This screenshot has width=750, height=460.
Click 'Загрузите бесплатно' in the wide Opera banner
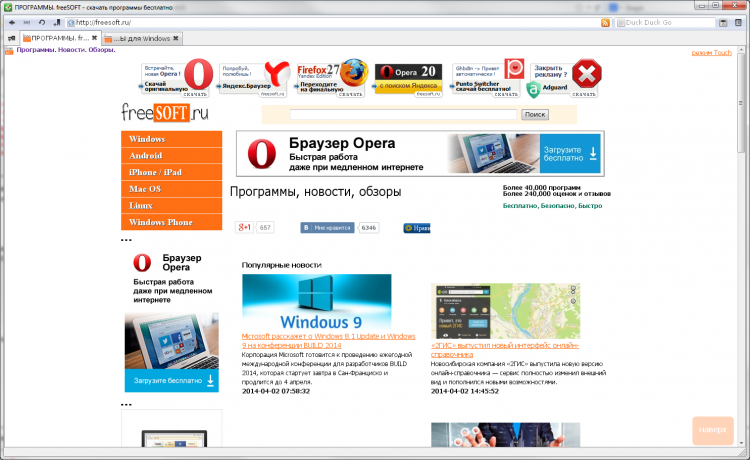pyautogui.click(x=570, y=153)
